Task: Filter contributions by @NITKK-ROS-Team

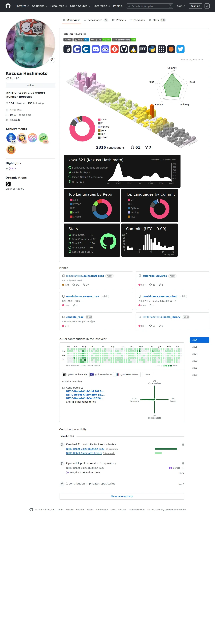Action: 128,374
